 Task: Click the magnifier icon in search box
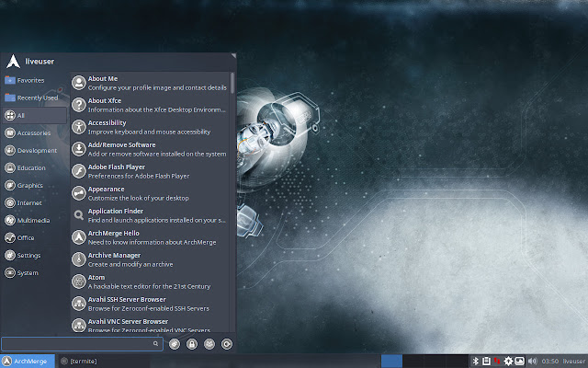[155, 343]
